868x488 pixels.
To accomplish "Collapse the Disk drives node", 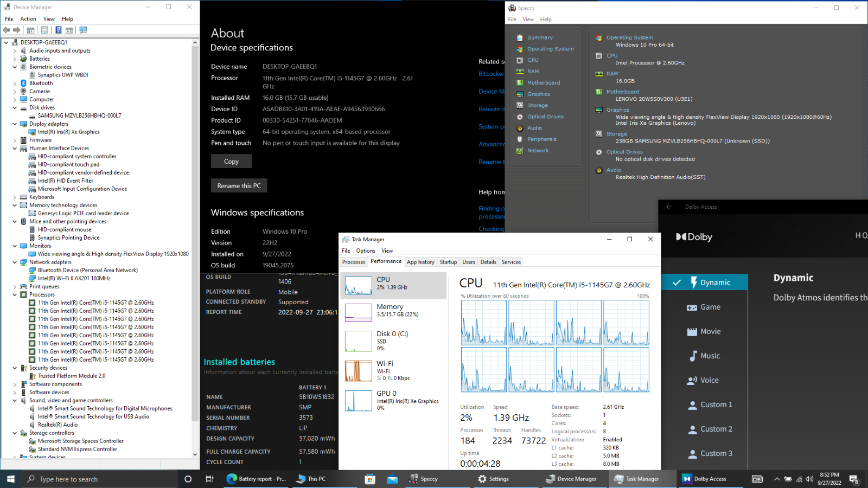I will click(15, 108).
